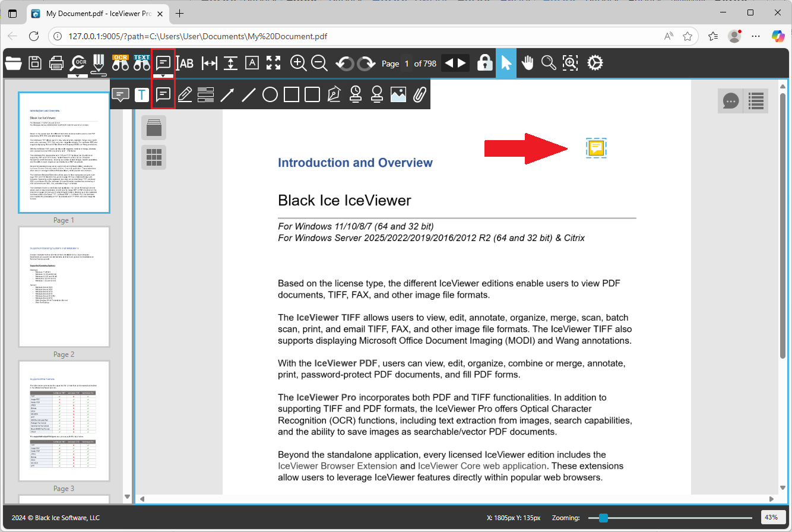Click the browser back button
The image size is (792, 532).
click(13, 36)
